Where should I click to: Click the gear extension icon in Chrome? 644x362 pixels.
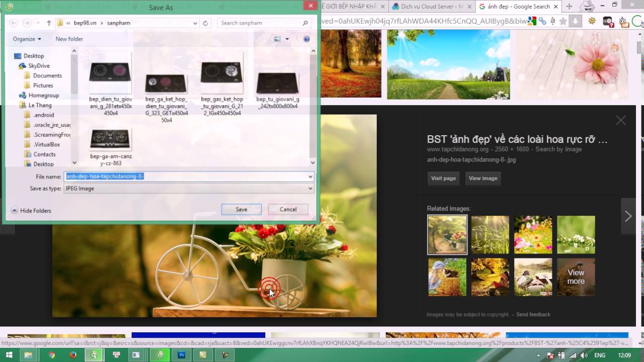click(592, 21)
